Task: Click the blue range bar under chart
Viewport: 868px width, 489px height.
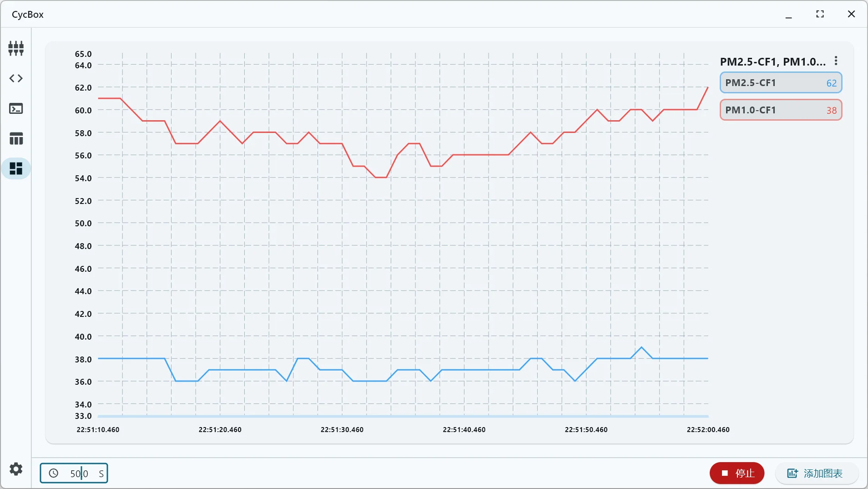Action: coord(403,416)
